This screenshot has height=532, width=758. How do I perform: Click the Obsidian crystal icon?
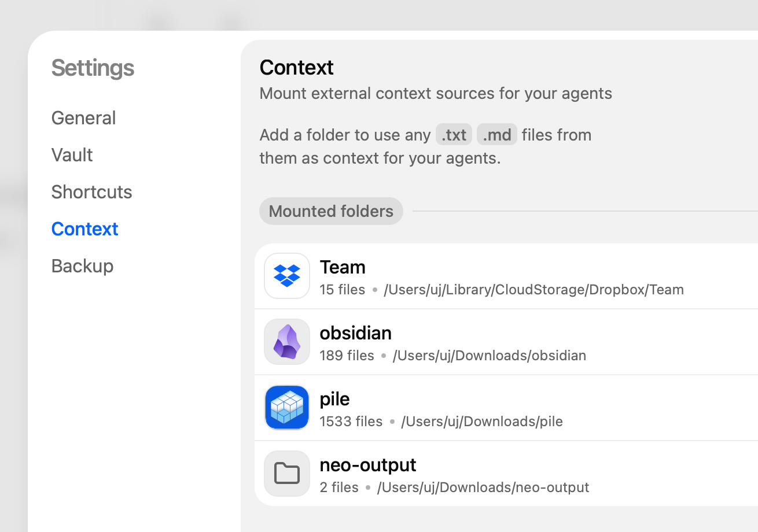pyautogui.click(x=287, y=342)
